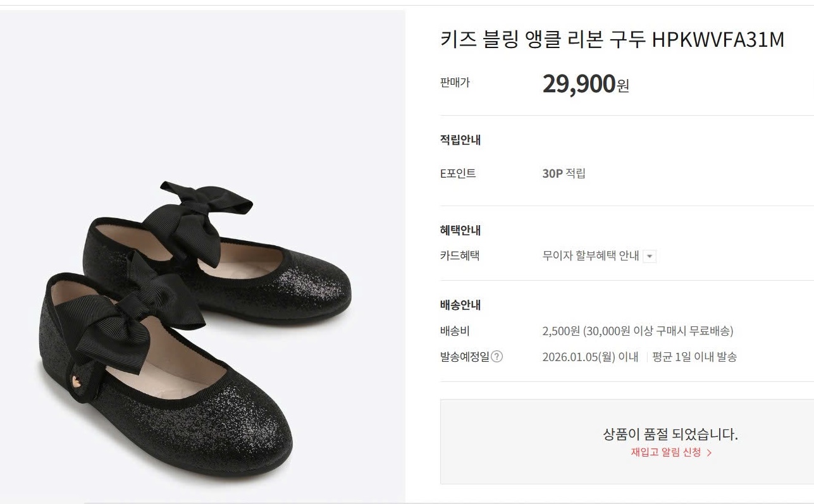Click the 발송예정일 label
This screenshot has width=814, height=504.
pos(464,357)
